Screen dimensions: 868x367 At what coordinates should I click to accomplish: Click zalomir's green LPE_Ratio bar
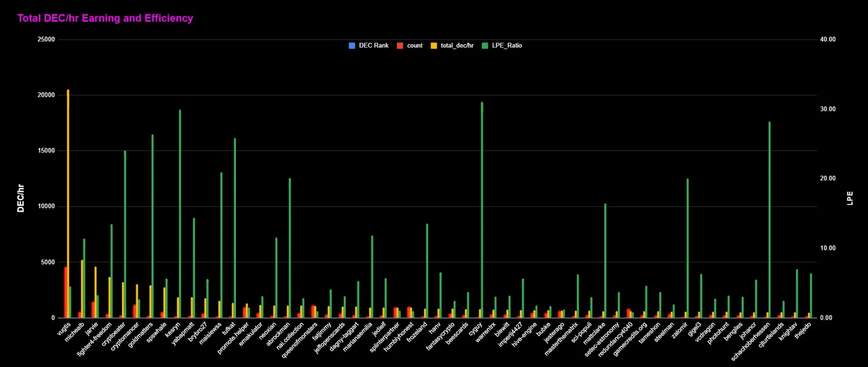coord(688,248)
